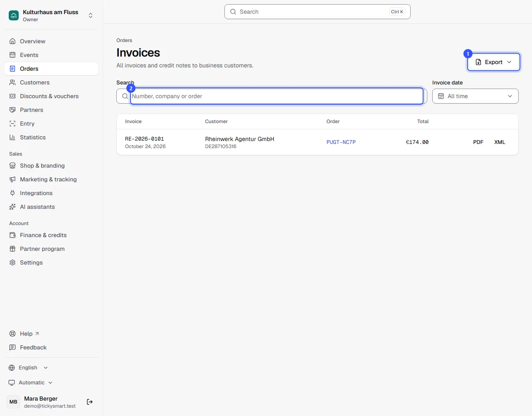Click the file download icon on Export
The height and width of the screenshot is (416, 532).
(478, 62)
